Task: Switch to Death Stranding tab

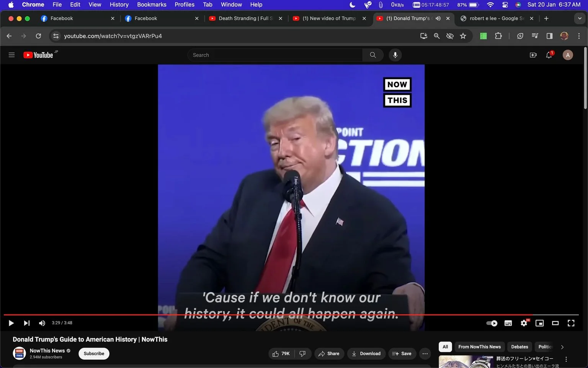Action: [245, 18]
